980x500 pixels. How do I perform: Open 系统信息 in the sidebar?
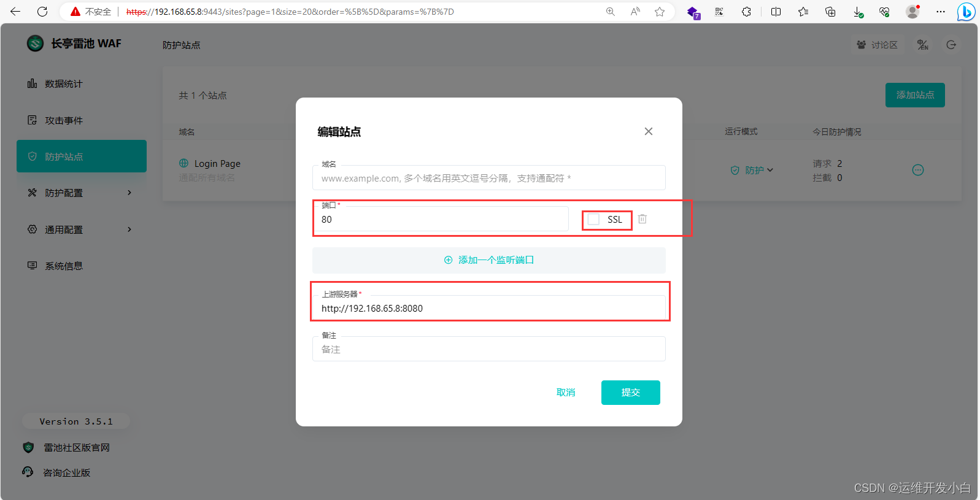82,266
